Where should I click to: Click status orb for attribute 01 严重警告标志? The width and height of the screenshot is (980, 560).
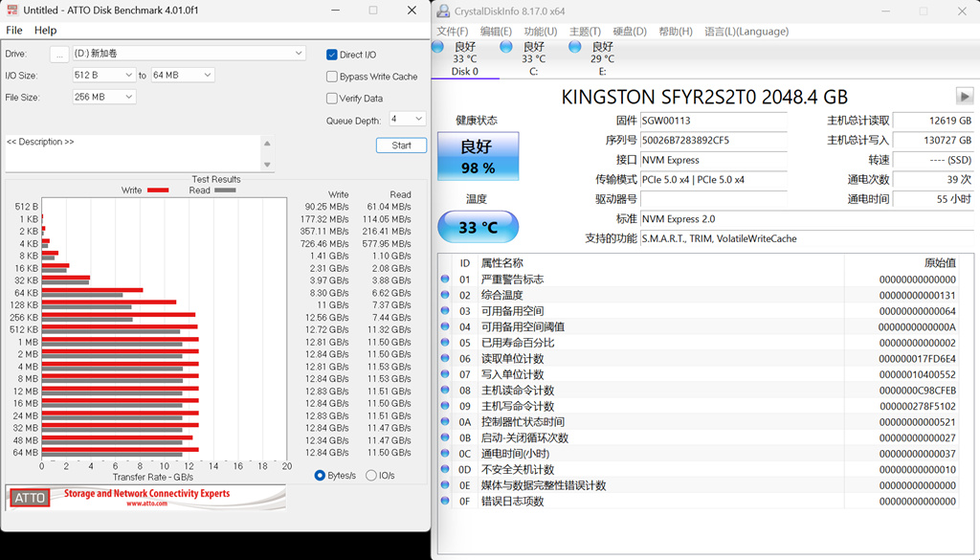click(x=445, y=279)
